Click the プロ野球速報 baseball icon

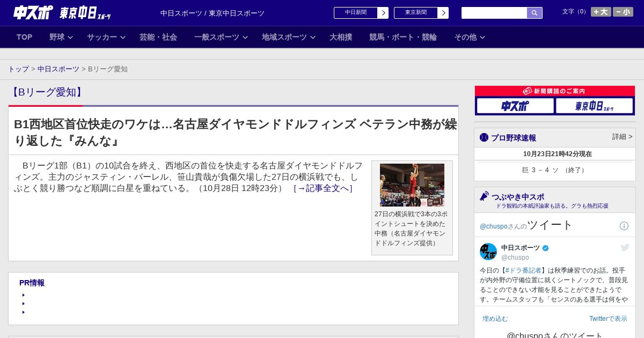484,137
